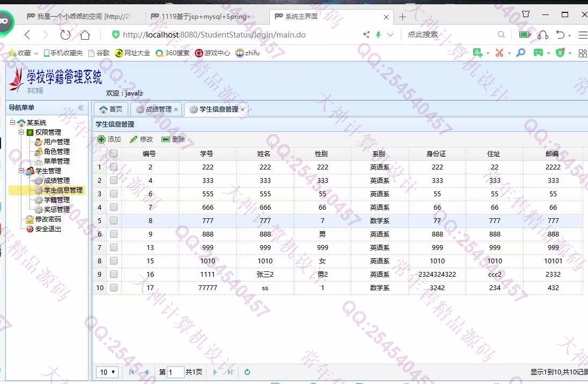Viewport: 588px width, 384px height.
Task: Check the checkbox for row 1
Action: [x=114, y=167]
